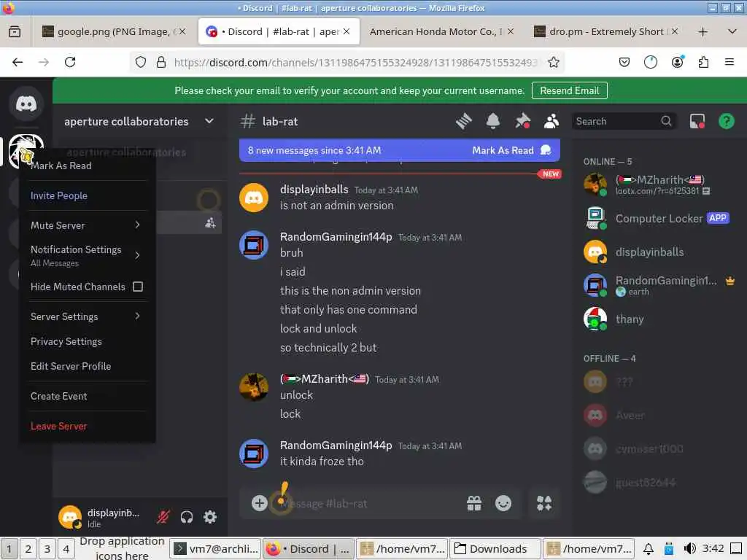Toggle headphones deafen in user panel

coord(187,517)
